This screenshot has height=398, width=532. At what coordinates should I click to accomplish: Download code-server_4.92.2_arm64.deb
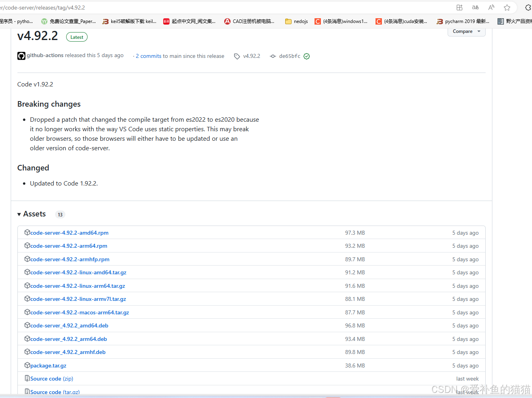click(x=69, y=339)
